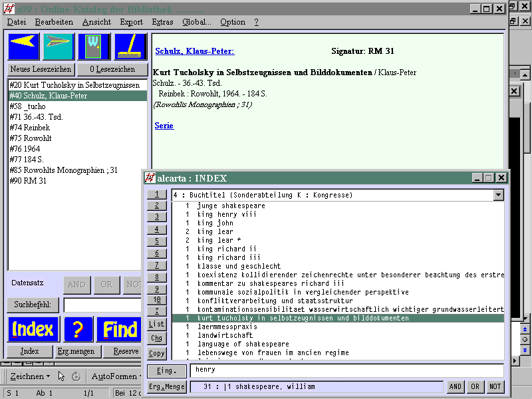Open the Zeichnen dropdown menu

coord(31,376)
